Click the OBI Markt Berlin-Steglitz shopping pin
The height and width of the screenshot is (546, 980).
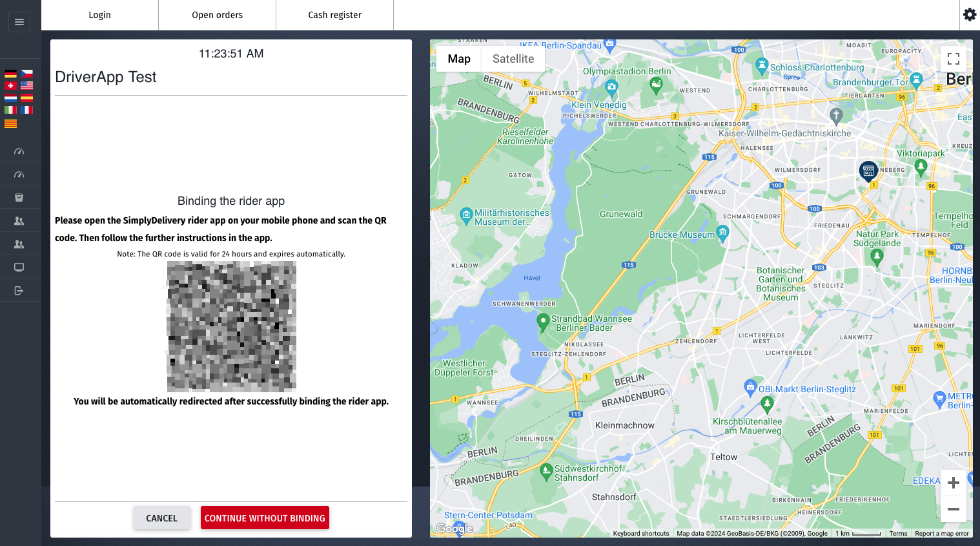(750, 387)
